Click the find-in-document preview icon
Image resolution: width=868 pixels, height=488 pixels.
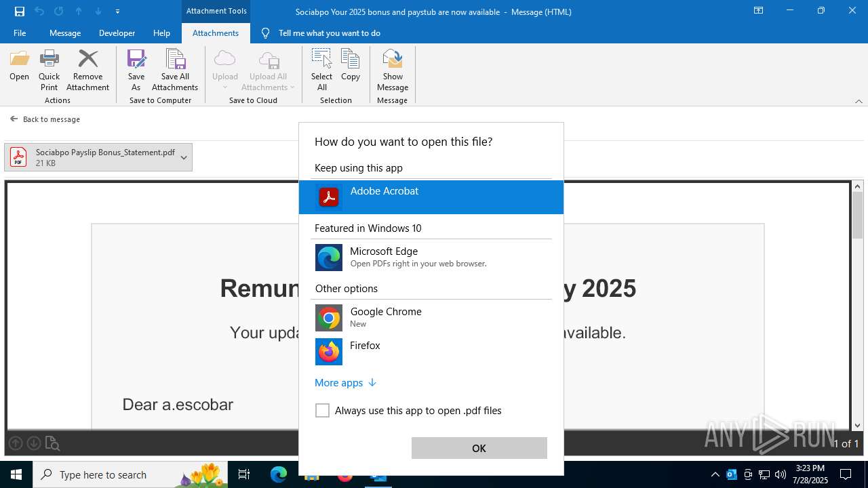point(53,444)
